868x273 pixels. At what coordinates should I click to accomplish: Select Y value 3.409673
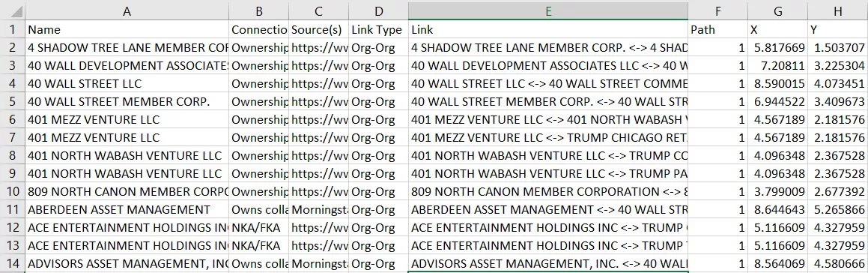click(837, 101)
